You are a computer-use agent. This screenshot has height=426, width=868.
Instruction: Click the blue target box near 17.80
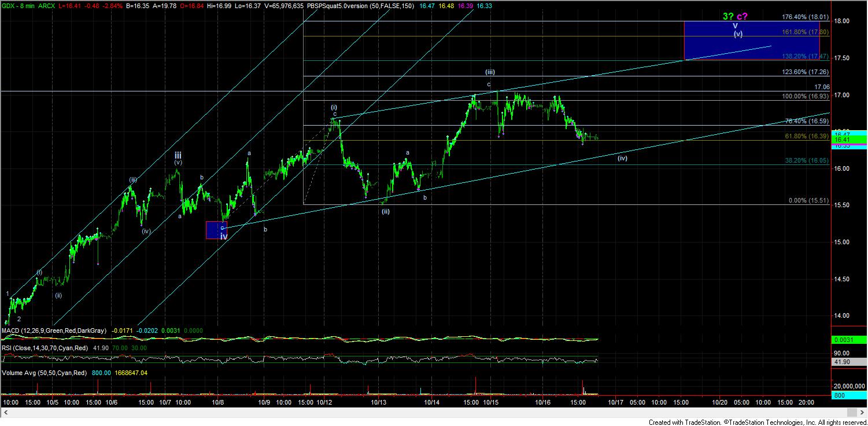[x=752, y=40]
